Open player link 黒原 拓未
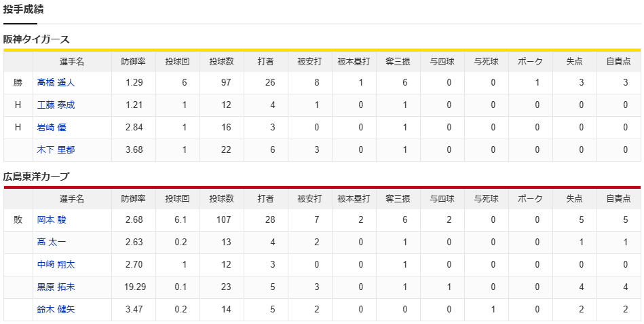Image resolution: width=644 pixels, height=324 pixels. 56,287
